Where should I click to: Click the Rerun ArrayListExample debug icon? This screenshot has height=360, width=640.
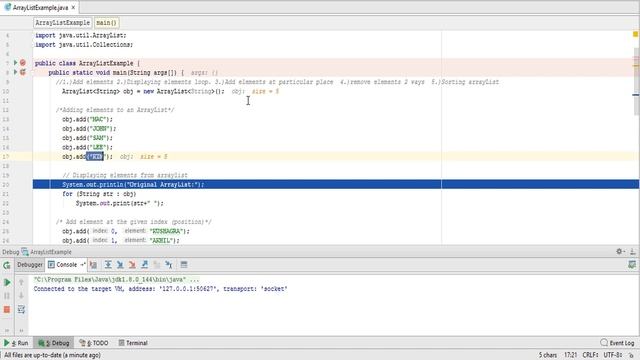(x=7, y=265)
